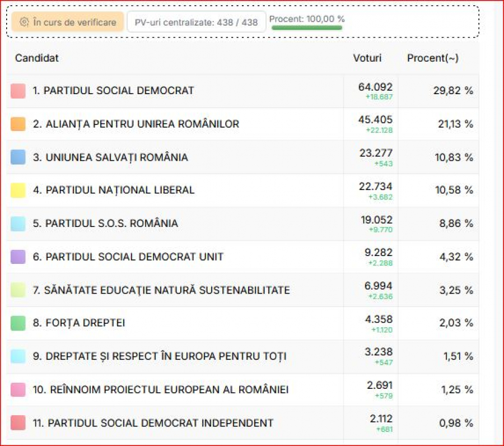This screenshot has height=446, width=504.
Task: Click the green Forța Dreptei swatch
Action: click(18, 323)
